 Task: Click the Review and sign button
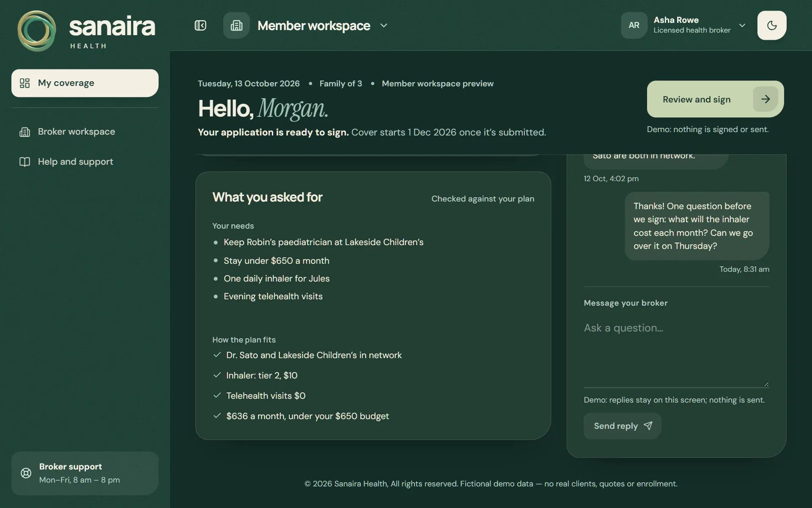coord(715,99)
